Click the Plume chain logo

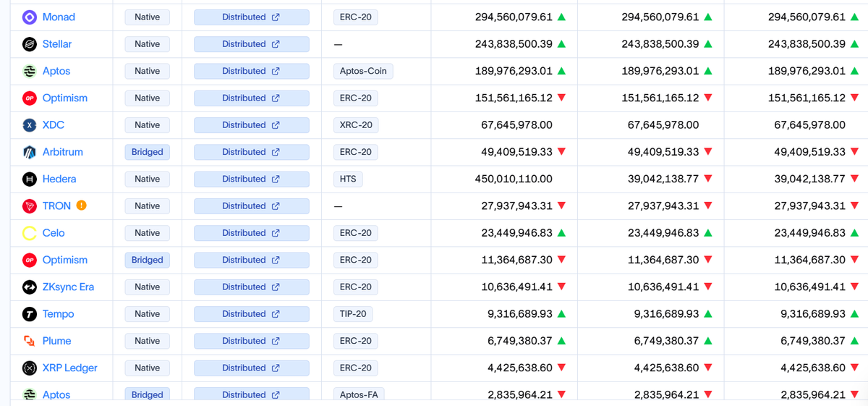(x=30, y=341)
